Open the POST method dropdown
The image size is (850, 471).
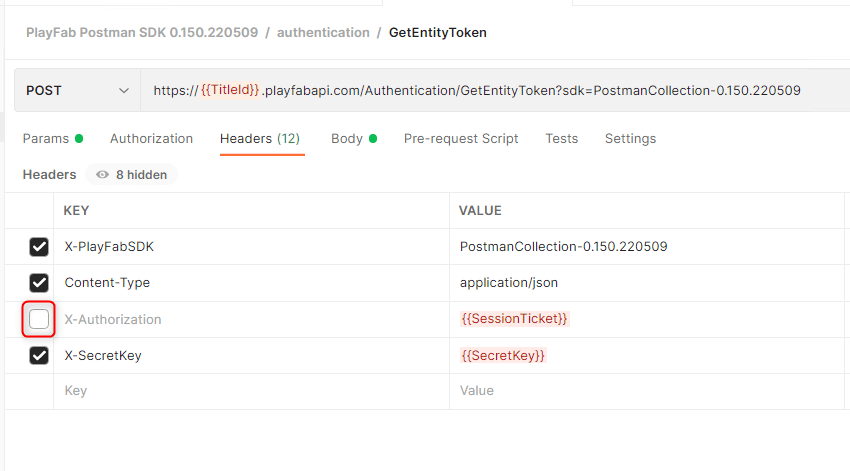[x=77, y=91]
